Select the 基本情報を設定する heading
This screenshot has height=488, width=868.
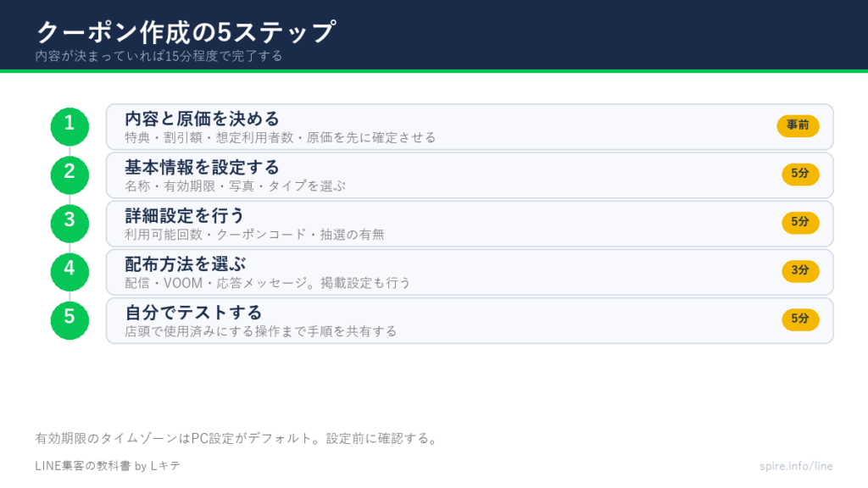point(202,168)
